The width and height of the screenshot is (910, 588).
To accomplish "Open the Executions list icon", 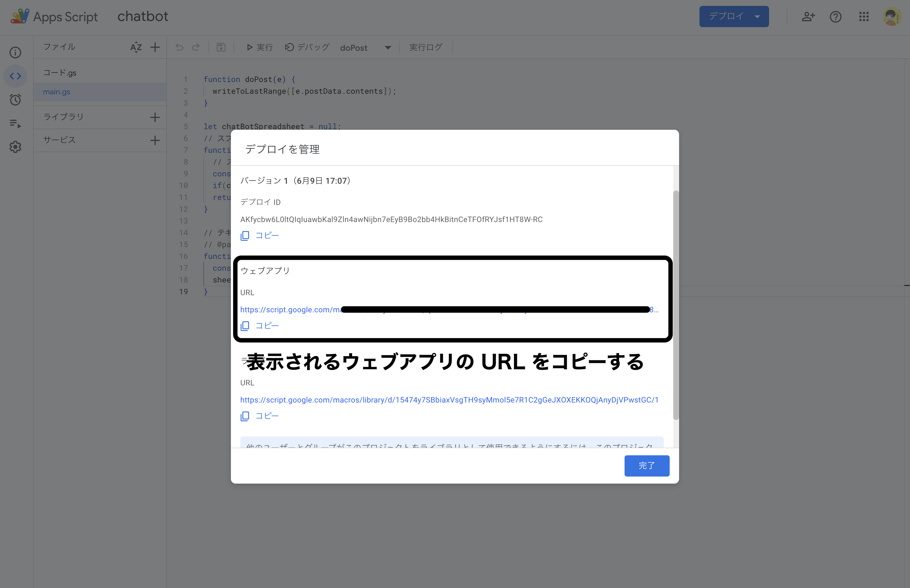I will point(15,123).
